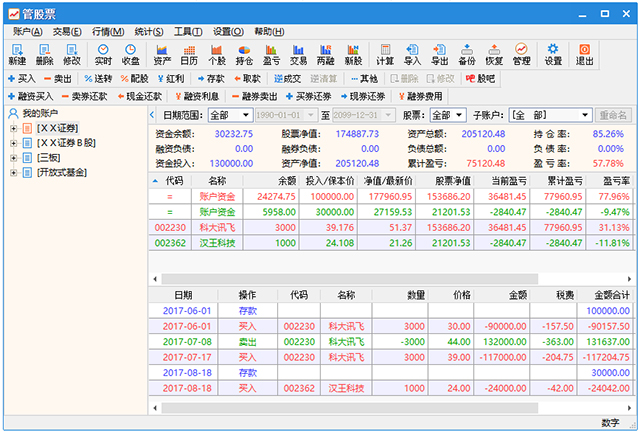Open the 统计(S) menu
640x432 pixels.
click(149, 31)
